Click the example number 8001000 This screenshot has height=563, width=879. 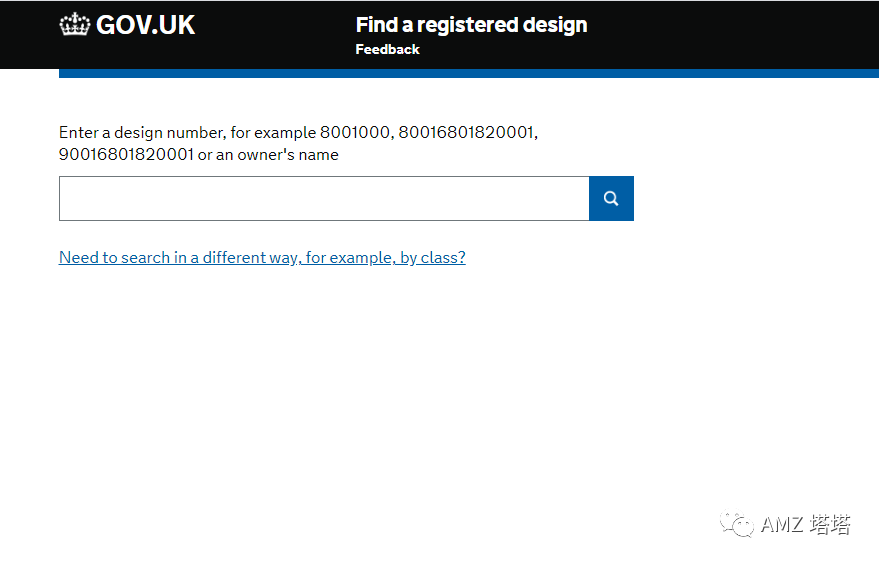(355, 132)
